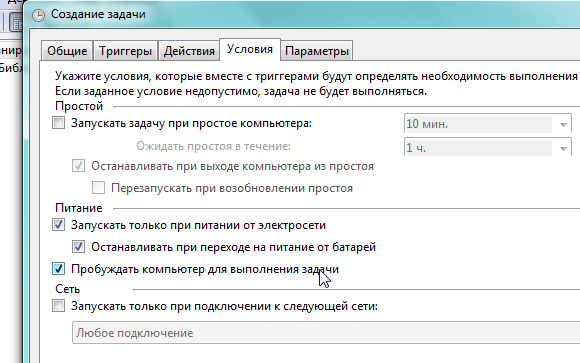Enable Запускать задачу при простое компьютера
Viewport: 580px width, 363px height.
point(58,123)
